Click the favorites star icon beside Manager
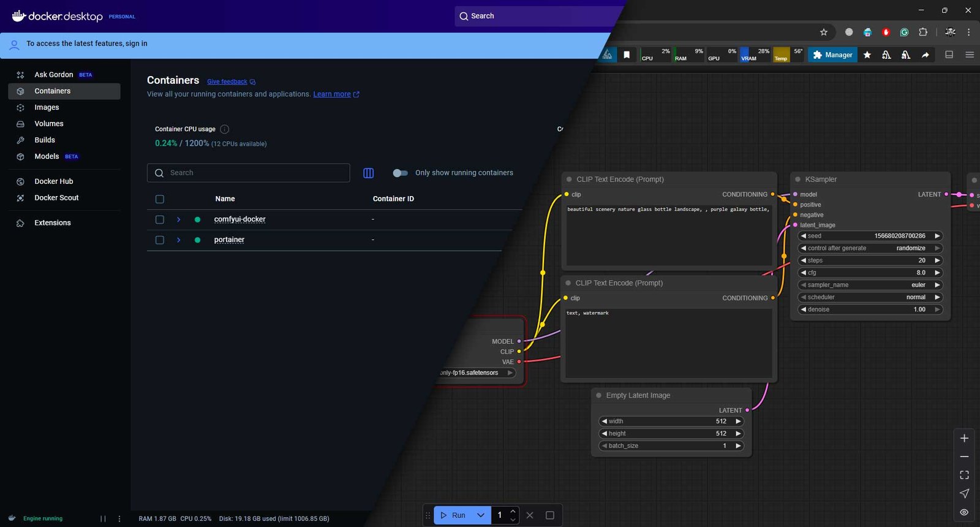Image resolution: width=980 pixels, height=527 pixels. pyautogui.click(x=867, y=55)
